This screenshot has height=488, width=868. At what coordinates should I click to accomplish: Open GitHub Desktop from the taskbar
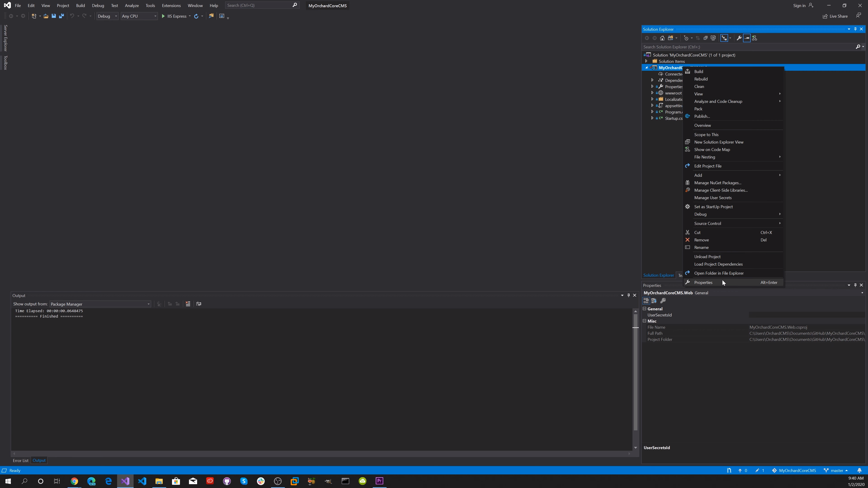(227, 481)
